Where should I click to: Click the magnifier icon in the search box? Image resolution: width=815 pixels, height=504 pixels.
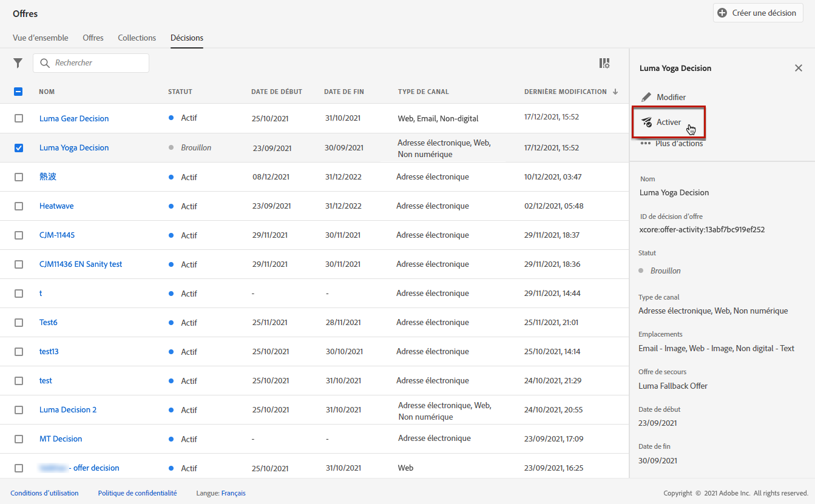point(45,63)
